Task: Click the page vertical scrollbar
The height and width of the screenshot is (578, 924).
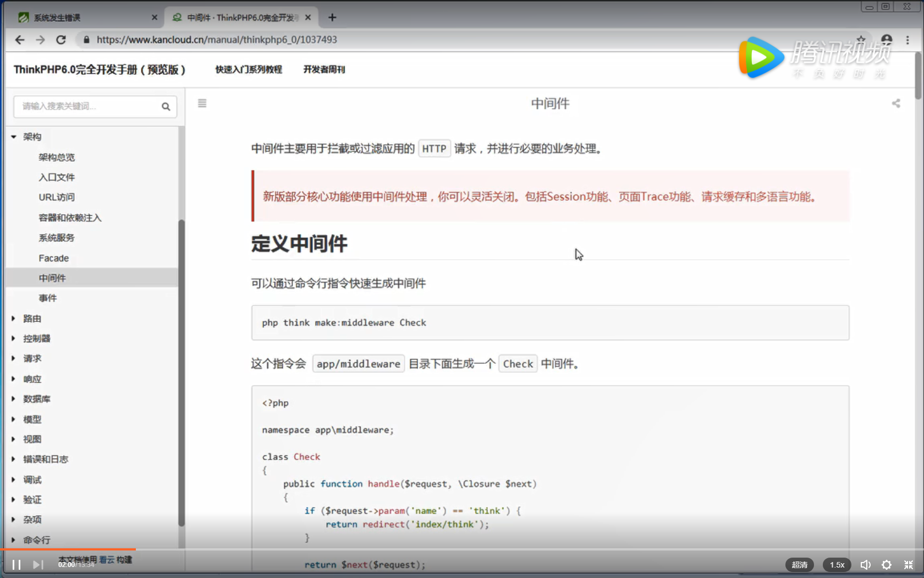Action: (918, 76)
